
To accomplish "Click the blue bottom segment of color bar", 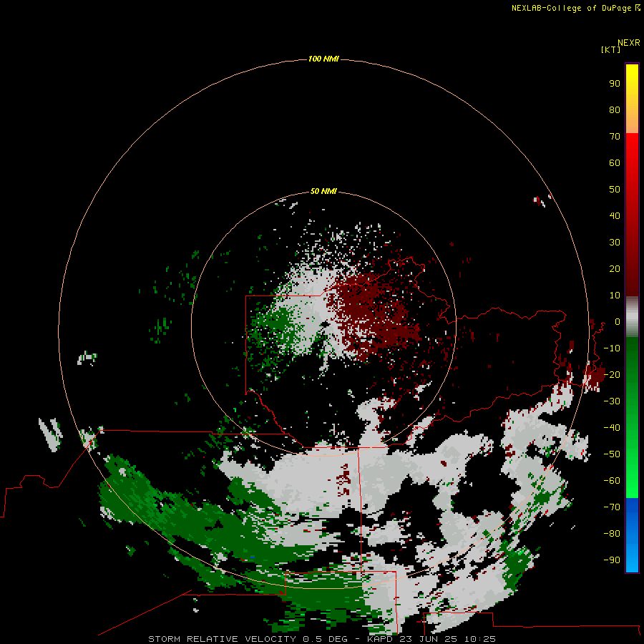I will coord(632,535).
